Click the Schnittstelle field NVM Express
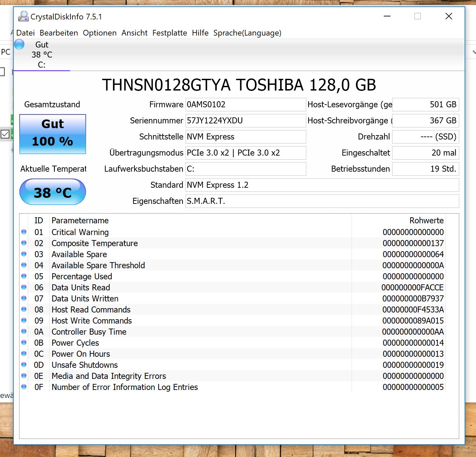 click(246, 137)
